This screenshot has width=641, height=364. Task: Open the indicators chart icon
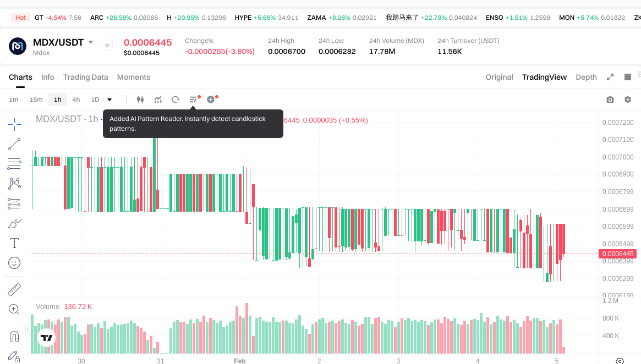click(x=158, y=100)
